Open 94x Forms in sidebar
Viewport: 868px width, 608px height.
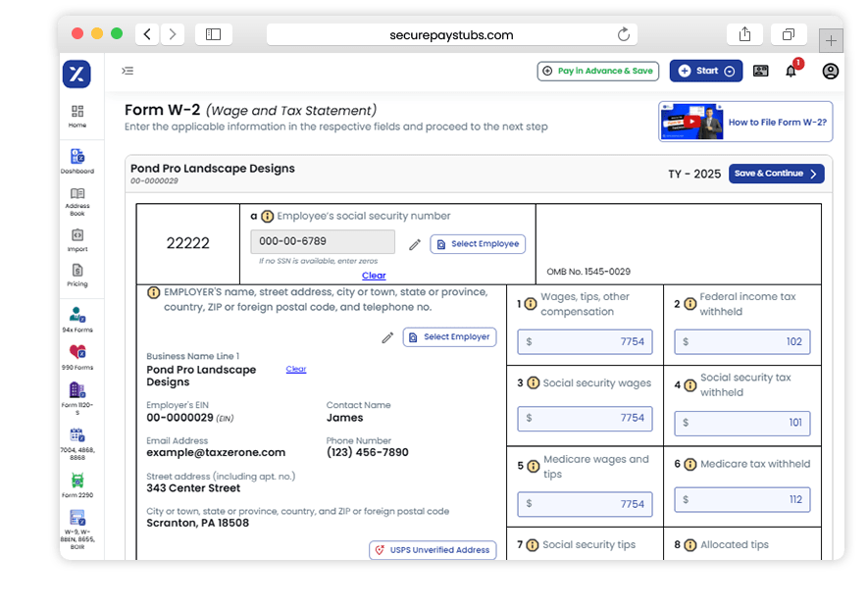tap(77, 320)
